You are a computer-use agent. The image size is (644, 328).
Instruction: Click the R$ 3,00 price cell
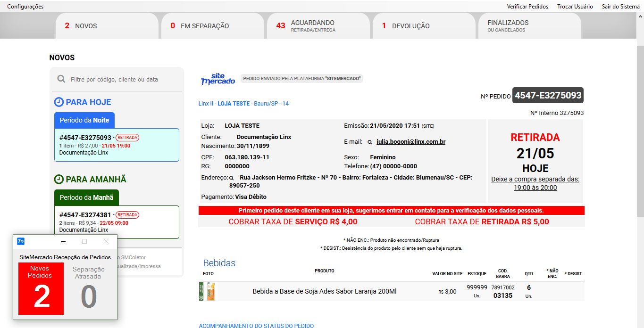pos(447,291)
